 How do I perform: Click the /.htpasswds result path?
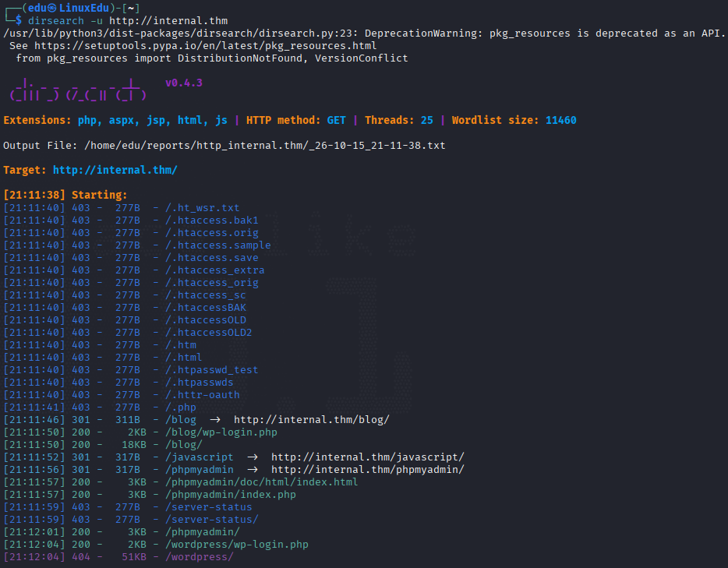point(200,383)
